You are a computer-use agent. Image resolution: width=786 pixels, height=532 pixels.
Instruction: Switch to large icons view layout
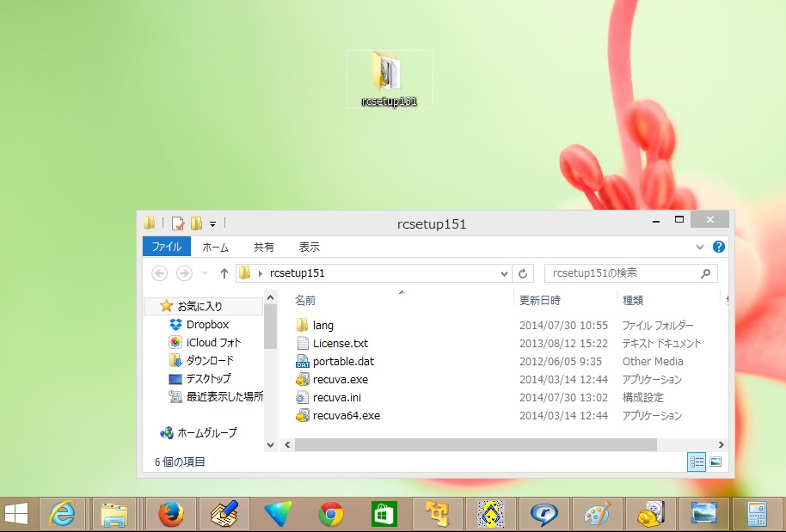tap(715, 462)
